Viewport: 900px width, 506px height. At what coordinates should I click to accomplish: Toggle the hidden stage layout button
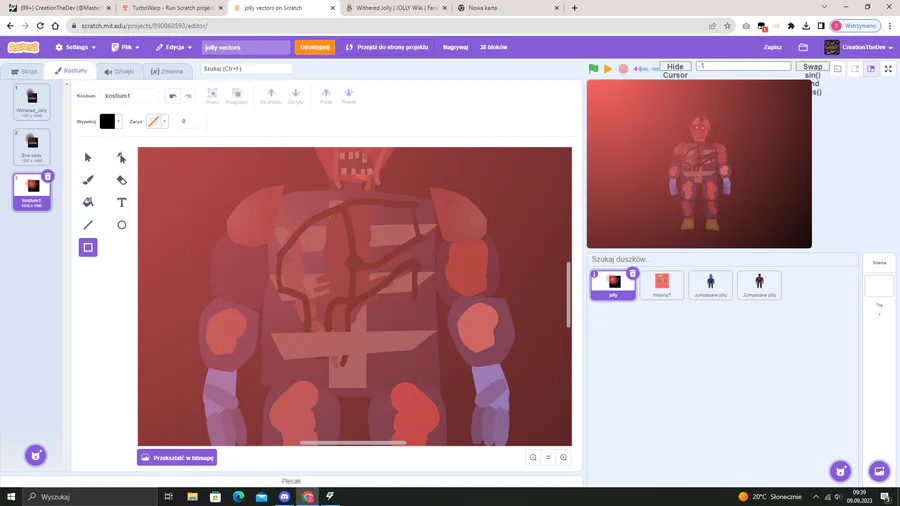pyautogui.click(x=838, y=69)
